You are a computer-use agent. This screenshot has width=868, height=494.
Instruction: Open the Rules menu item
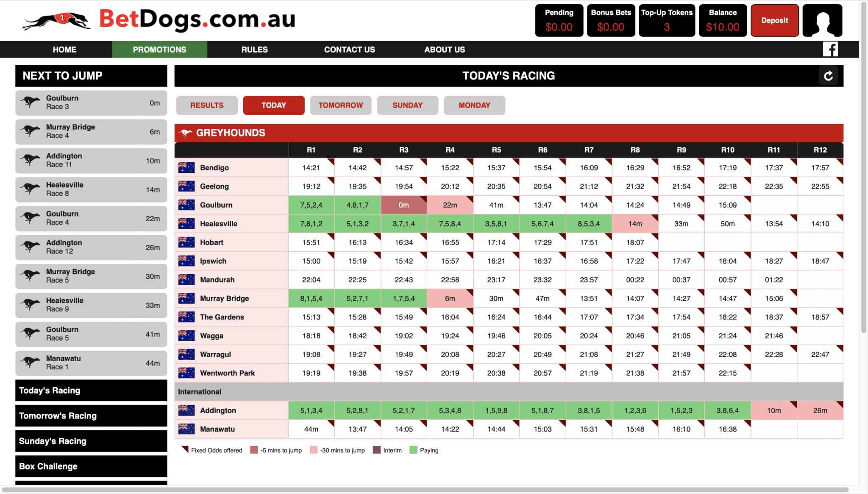254,50
